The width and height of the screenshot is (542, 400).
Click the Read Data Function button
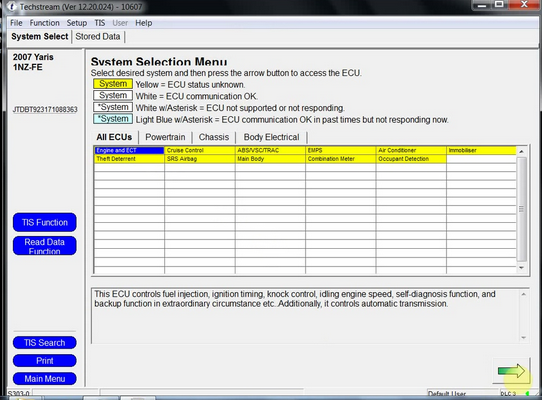click(x=45, y=246)
